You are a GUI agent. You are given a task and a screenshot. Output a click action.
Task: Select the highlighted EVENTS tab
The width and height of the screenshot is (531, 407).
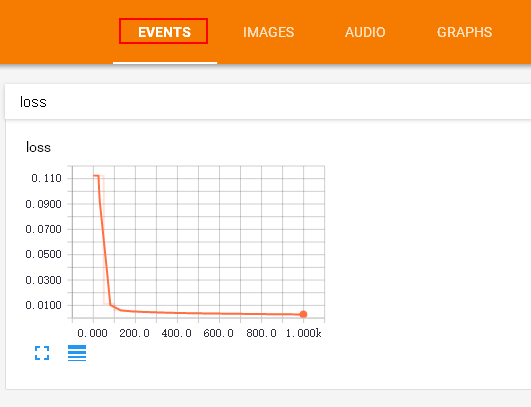(164, 31)
